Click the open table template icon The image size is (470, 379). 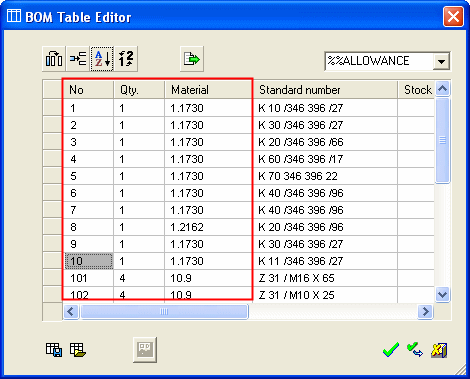78,350
